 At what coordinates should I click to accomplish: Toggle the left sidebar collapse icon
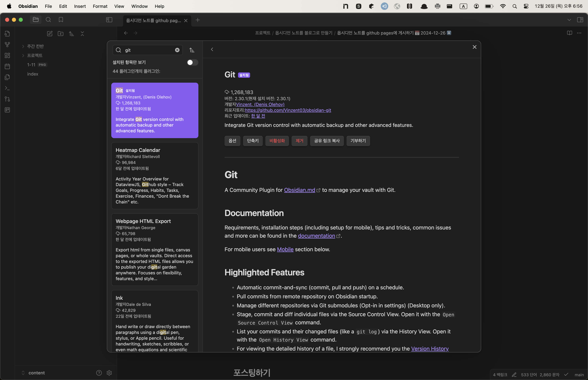(109, 20)
